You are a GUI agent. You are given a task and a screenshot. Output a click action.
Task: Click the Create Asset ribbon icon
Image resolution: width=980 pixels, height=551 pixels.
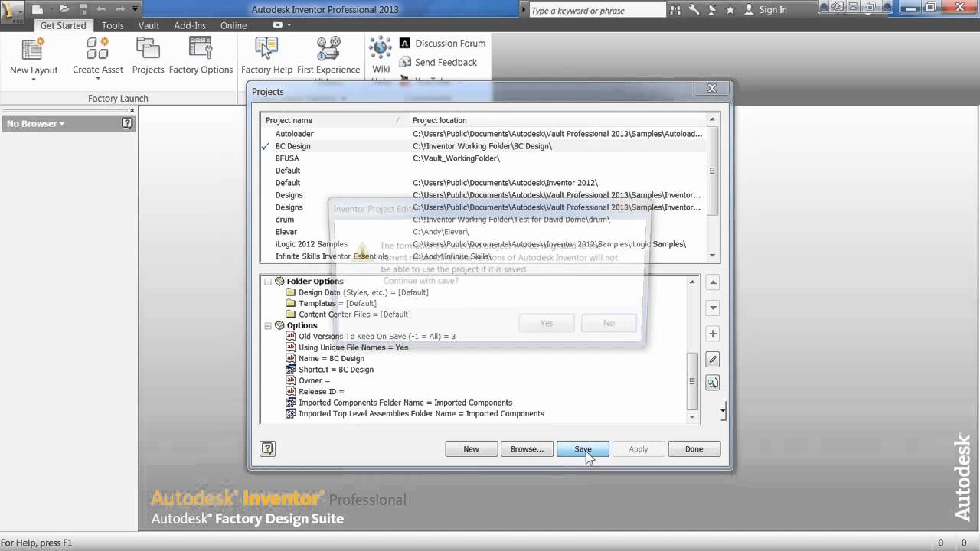[97, 49]
